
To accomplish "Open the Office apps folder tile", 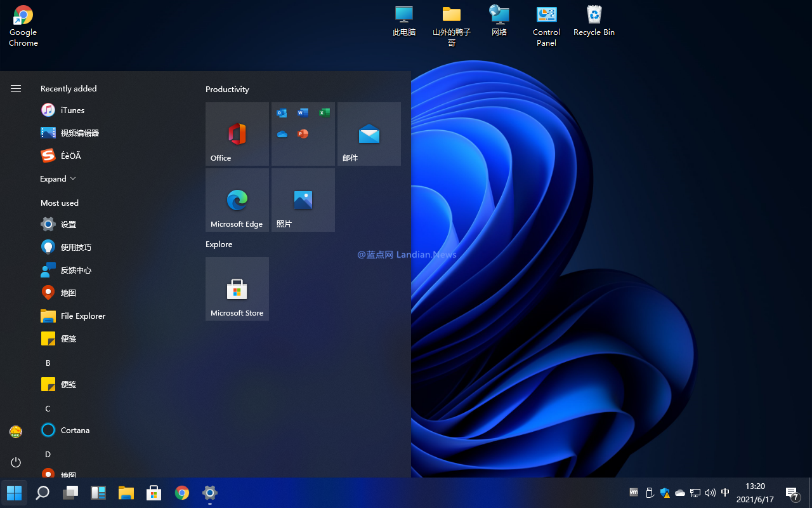I will click(x=303, y=134).
